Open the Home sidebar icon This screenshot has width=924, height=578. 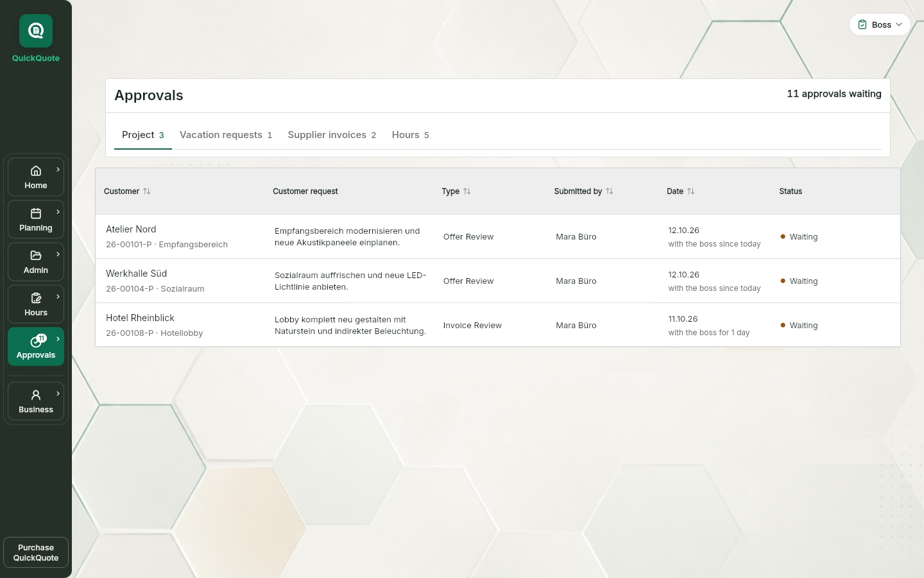(x=36, y=171)
